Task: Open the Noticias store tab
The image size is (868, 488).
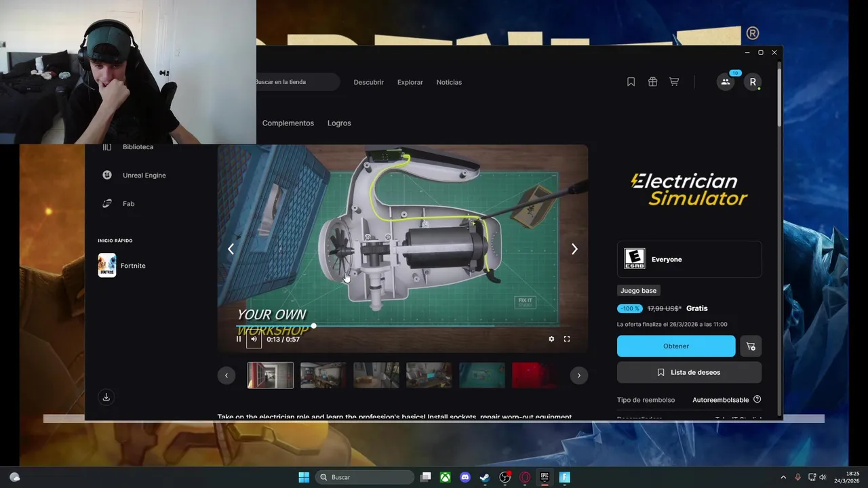Action: pos(449,82)
